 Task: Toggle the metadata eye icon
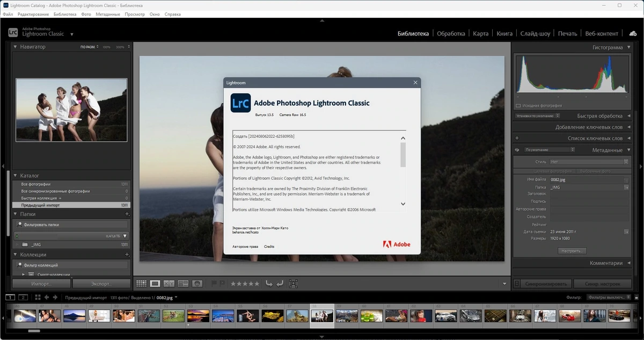click(x=517, y=150)
